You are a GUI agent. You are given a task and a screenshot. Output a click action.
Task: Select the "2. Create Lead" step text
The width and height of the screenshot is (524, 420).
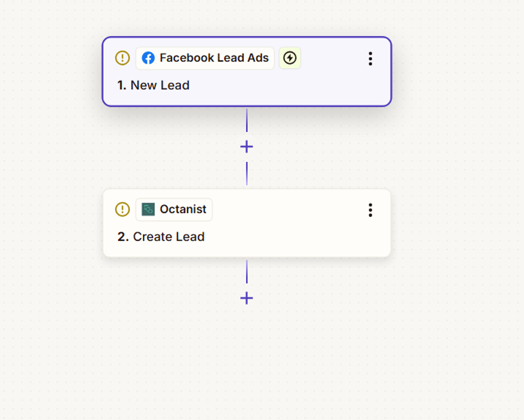[x=161, y=237]
